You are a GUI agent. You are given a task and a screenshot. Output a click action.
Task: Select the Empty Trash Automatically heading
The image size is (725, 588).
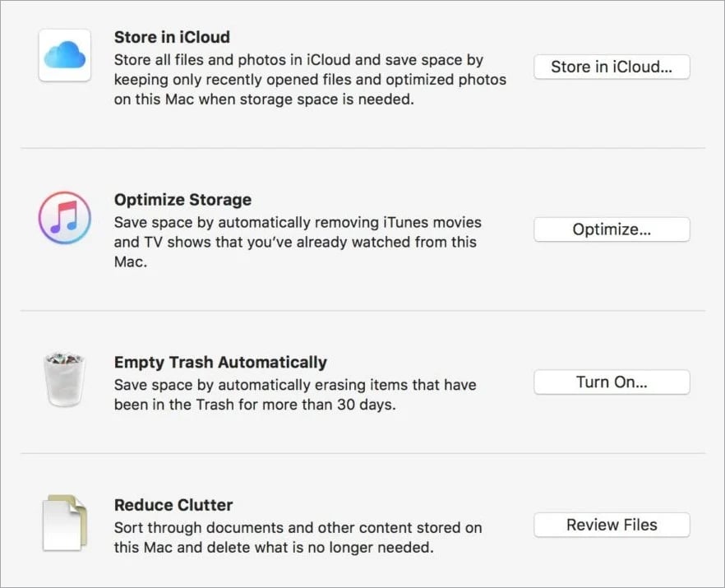coord(220,362)
